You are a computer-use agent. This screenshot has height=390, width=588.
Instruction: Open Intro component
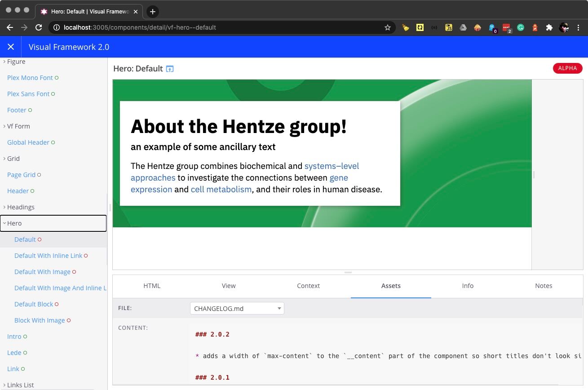(14, 337)
